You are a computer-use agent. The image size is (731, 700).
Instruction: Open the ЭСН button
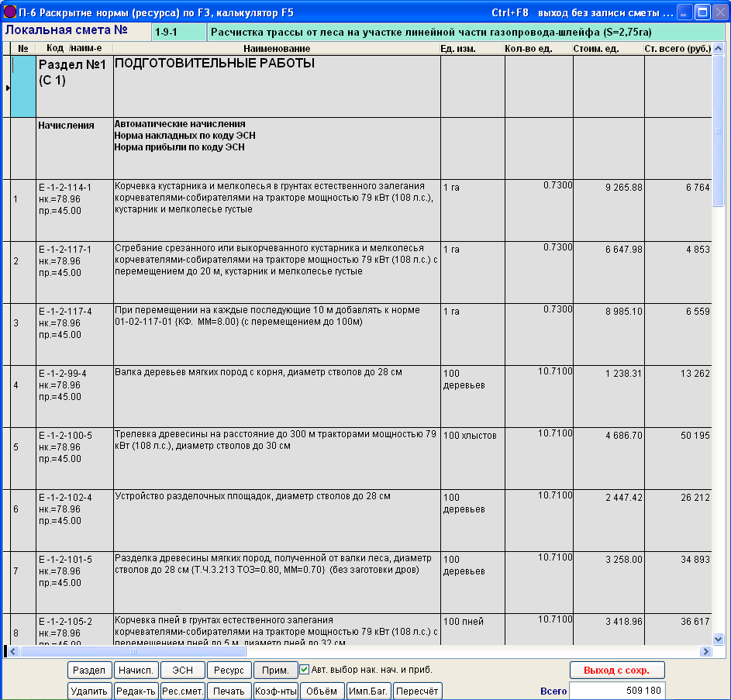183,670
